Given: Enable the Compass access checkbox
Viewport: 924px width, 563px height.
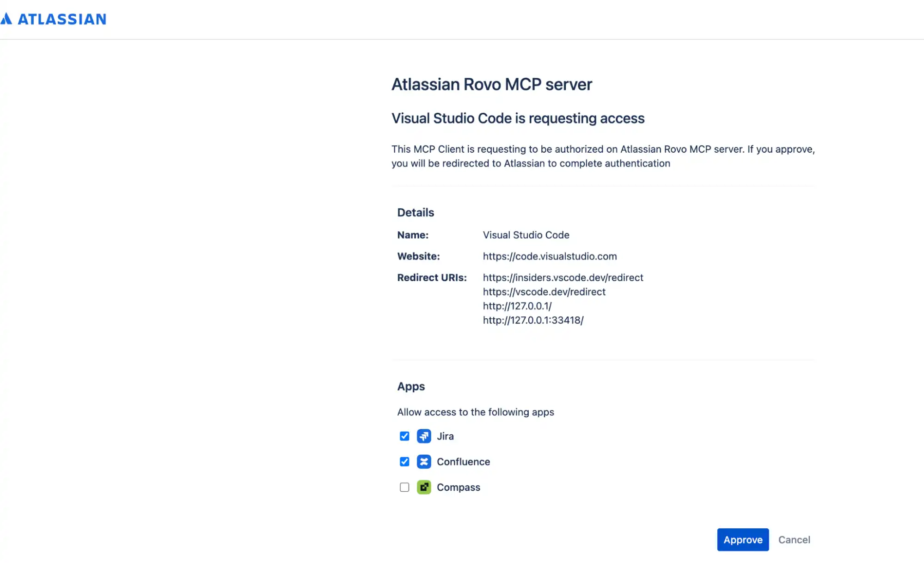Looking at the screenshot, I should [404, 487].
